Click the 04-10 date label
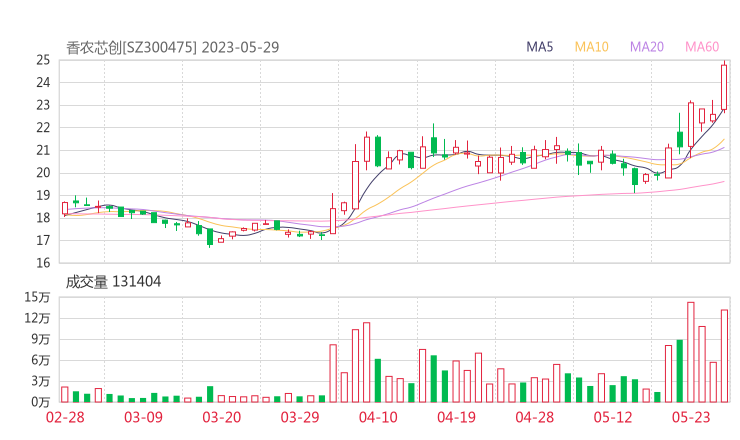 tap(378, 417)
